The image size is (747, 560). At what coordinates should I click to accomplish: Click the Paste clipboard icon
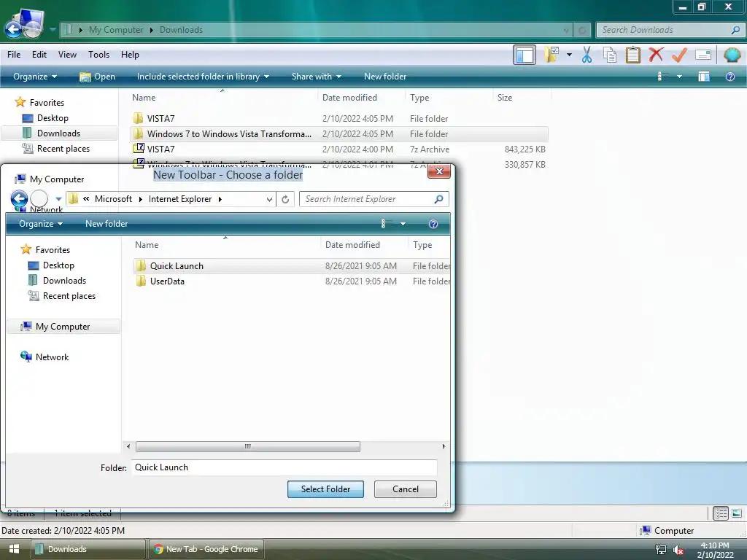(632, 55)
